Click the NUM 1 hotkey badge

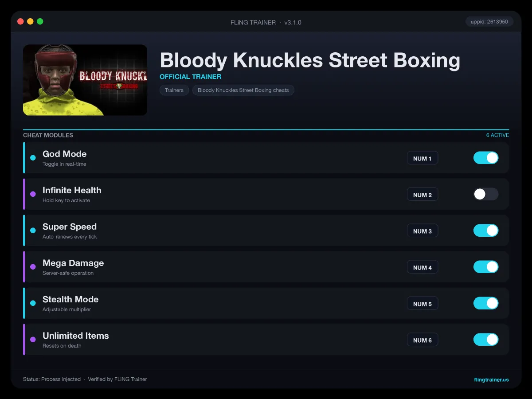pyautogui.click(x=422, y=158)
